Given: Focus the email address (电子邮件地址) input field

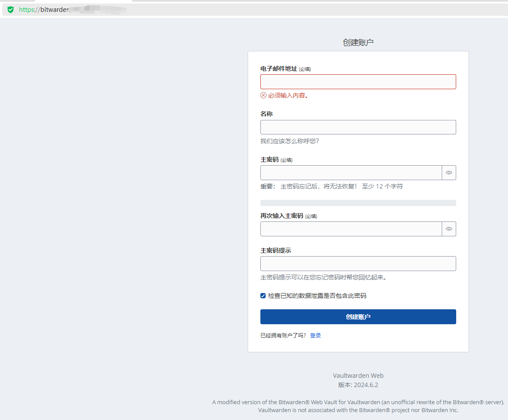Looking at the screenshot, I should click(x=358, y=82).
